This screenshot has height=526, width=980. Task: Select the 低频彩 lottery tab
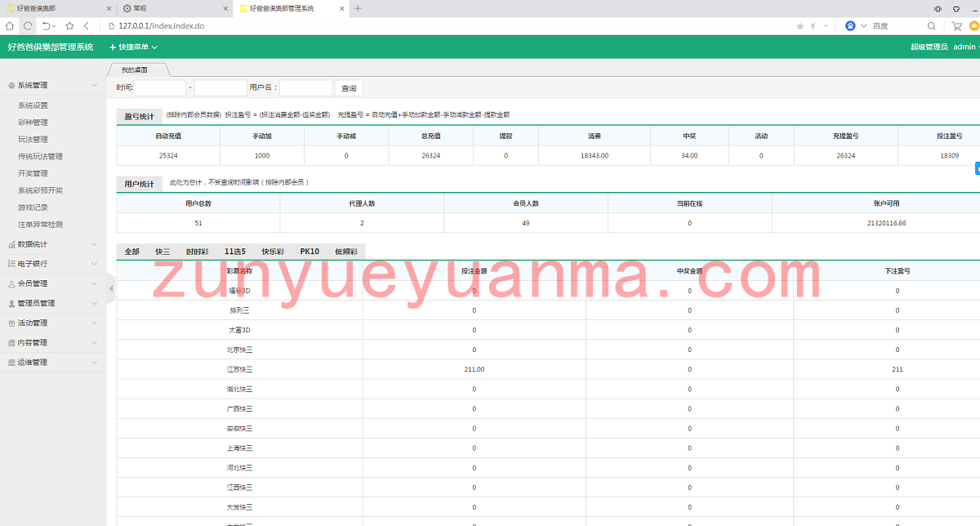[x=346, y=252]
